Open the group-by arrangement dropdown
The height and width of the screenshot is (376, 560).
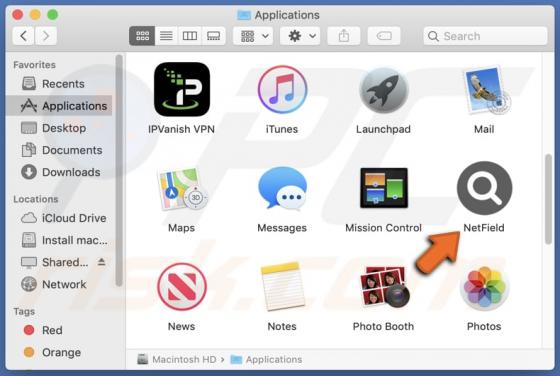click(x=253, y=36)
